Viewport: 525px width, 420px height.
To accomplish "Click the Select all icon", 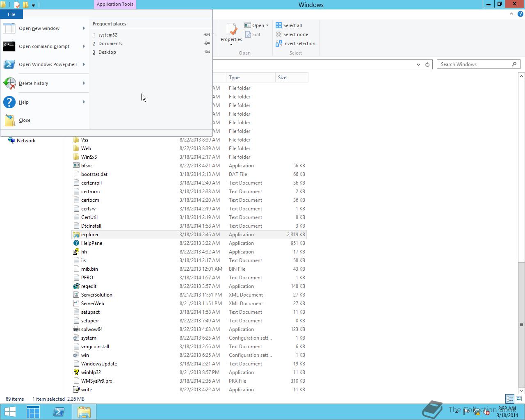I will 279,25.
